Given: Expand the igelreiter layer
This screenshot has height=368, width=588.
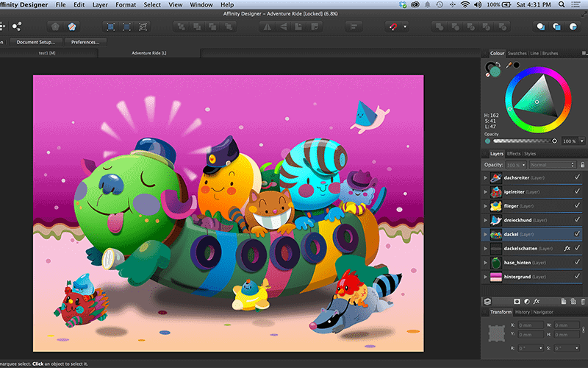Looking at the screenshot, I should (485, 192).
